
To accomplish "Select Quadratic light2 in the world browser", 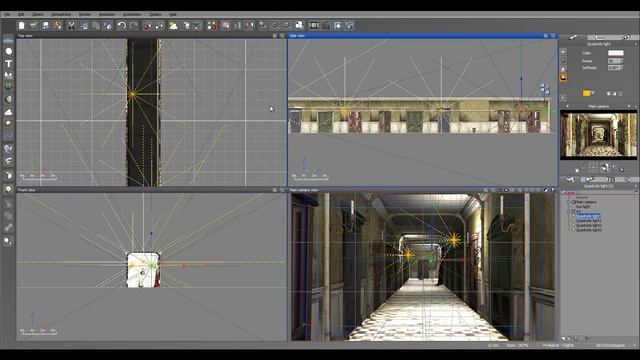I will pos(589,225).
